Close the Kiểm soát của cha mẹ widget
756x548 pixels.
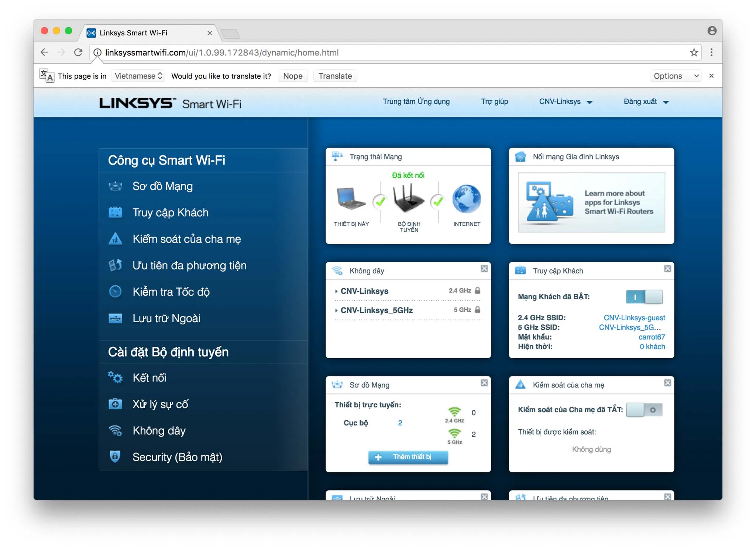[667, 383]
